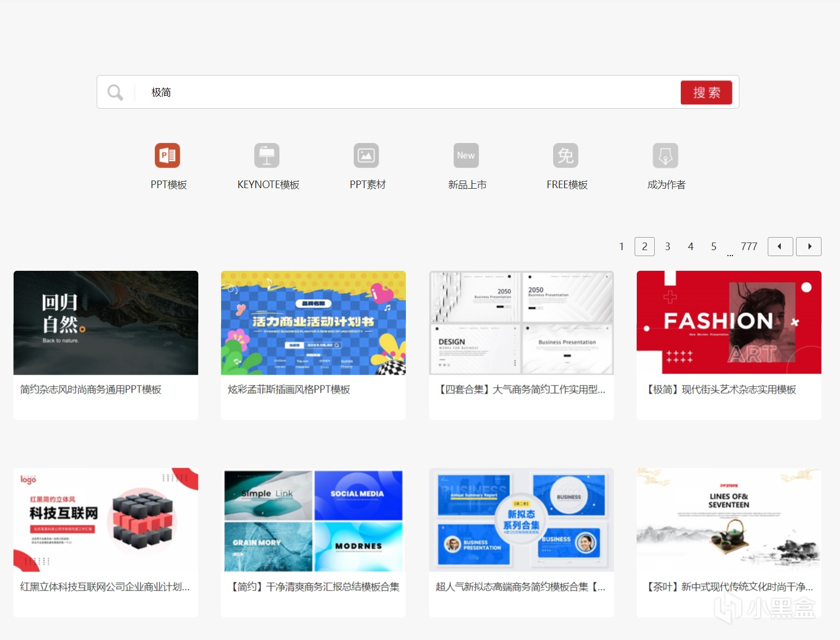Open the 活力商业活动计划书 thumbnail
This screenshot has height=640, width=840.
click(314, 322)
